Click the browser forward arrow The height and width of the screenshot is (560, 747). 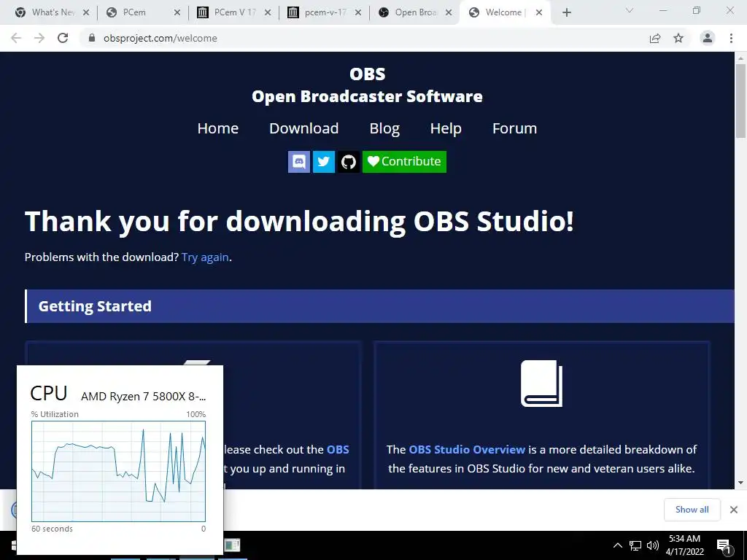click(x=39, y=38)
